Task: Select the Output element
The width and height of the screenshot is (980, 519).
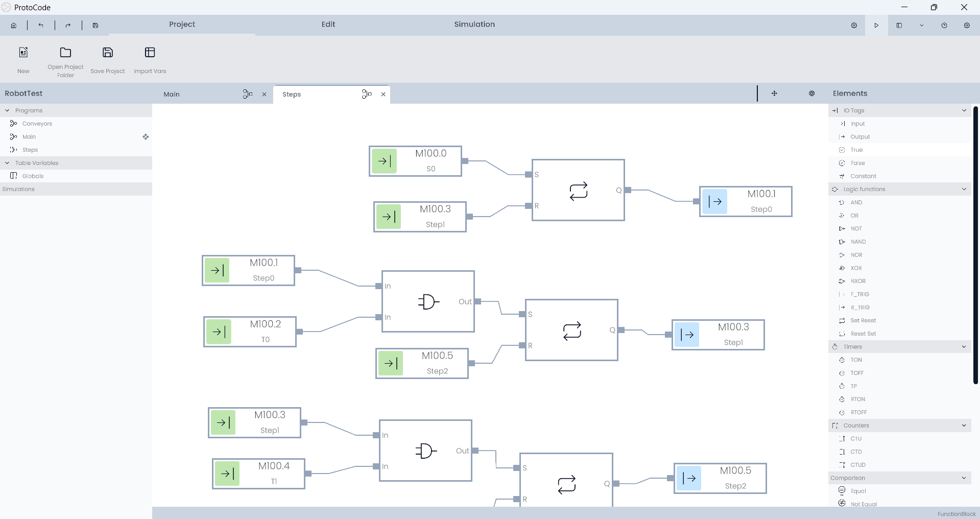Action: (900, 137)
